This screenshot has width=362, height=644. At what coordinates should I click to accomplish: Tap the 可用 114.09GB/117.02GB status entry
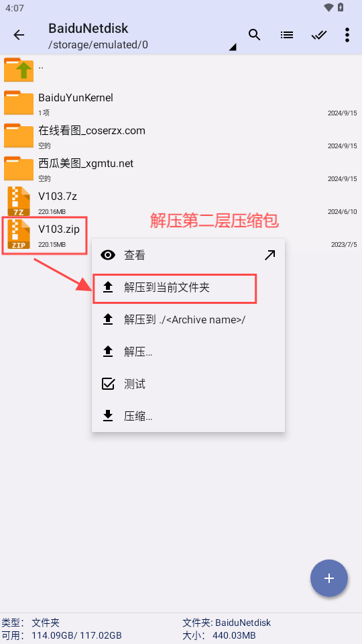click(x=62, y=635)
